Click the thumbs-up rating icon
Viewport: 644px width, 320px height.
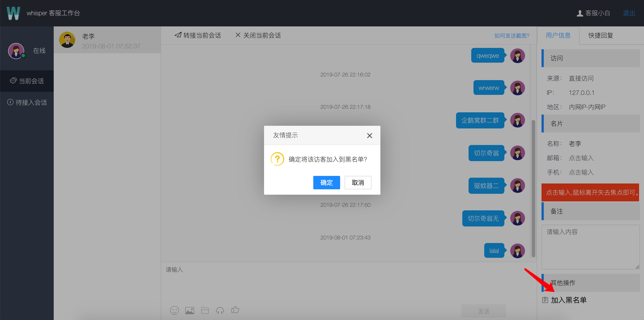pyautogui.click(x=235, y=310)
